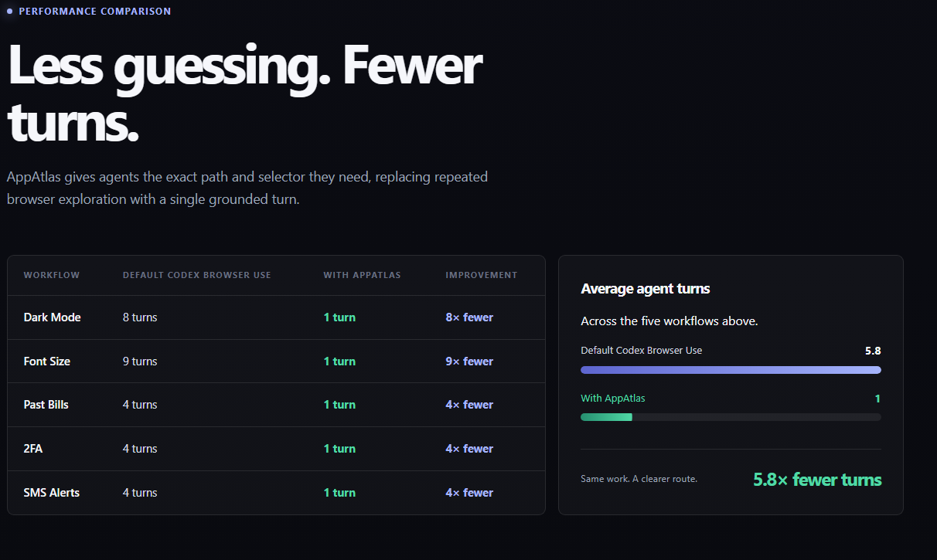Select the Dark Mode workflow row
937x560 pixels.
(276, 317)
